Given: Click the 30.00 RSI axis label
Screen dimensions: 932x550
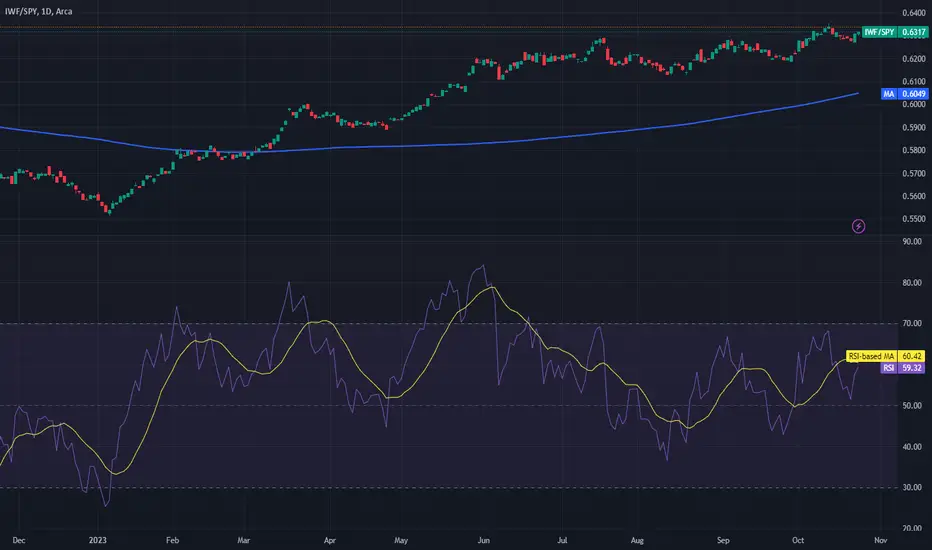Looking at the screenshot, I should (912, 488).
